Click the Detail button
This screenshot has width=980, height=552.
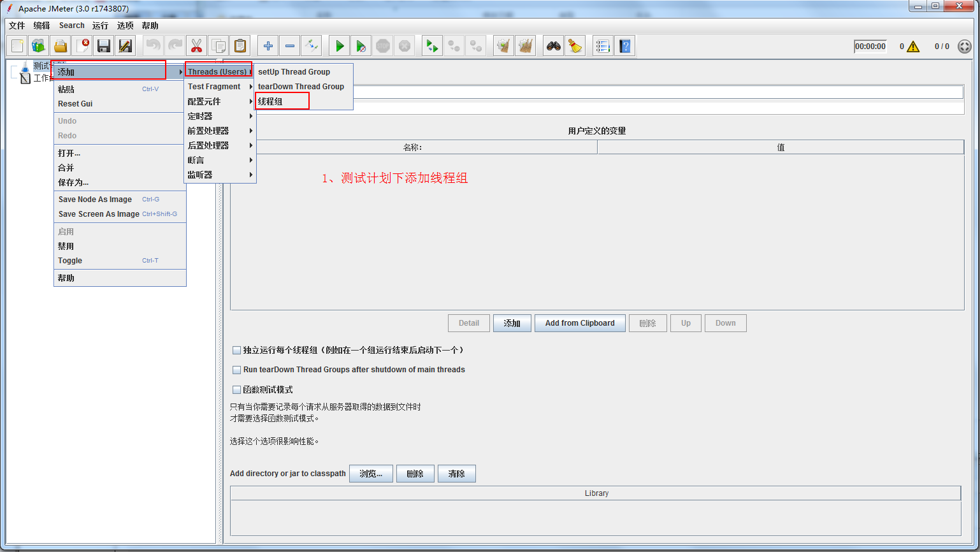click(x=469, y=323)
